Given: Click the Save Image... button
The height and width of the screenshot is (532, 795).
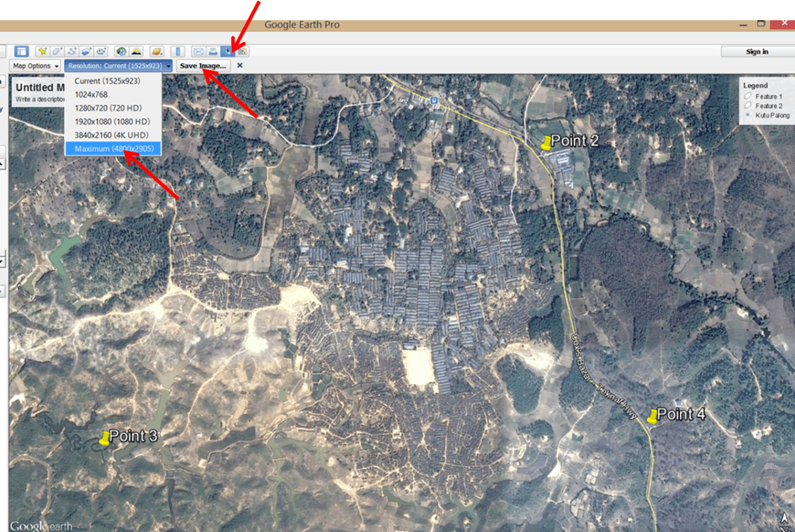Looking at the screenshot, I should point(203,65).
